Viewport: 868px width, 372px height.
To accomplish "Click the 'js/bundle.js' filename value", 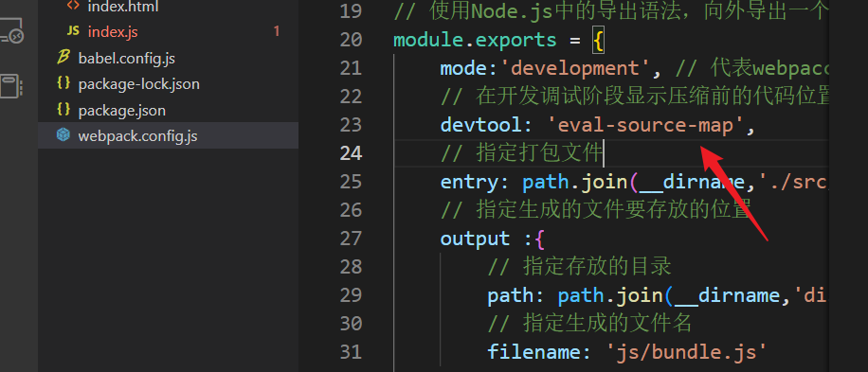I will tap(687, 351).
